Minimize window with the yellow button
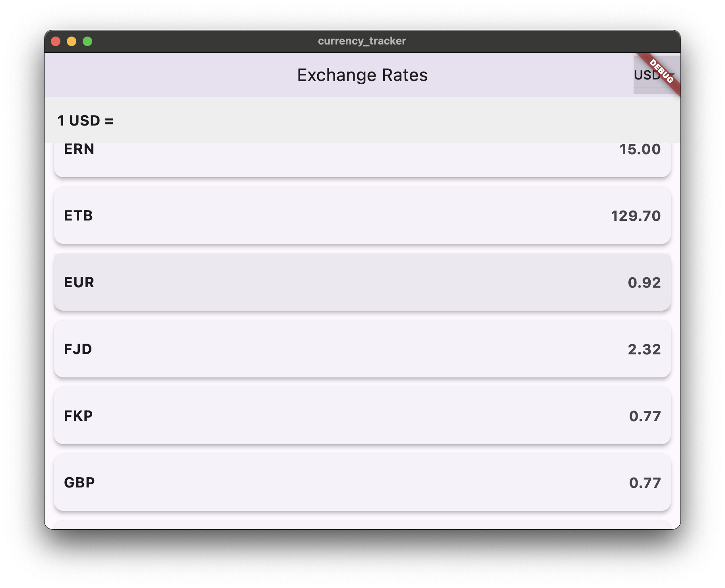This screenshot has height=588, width=725. tap(72, 41)
